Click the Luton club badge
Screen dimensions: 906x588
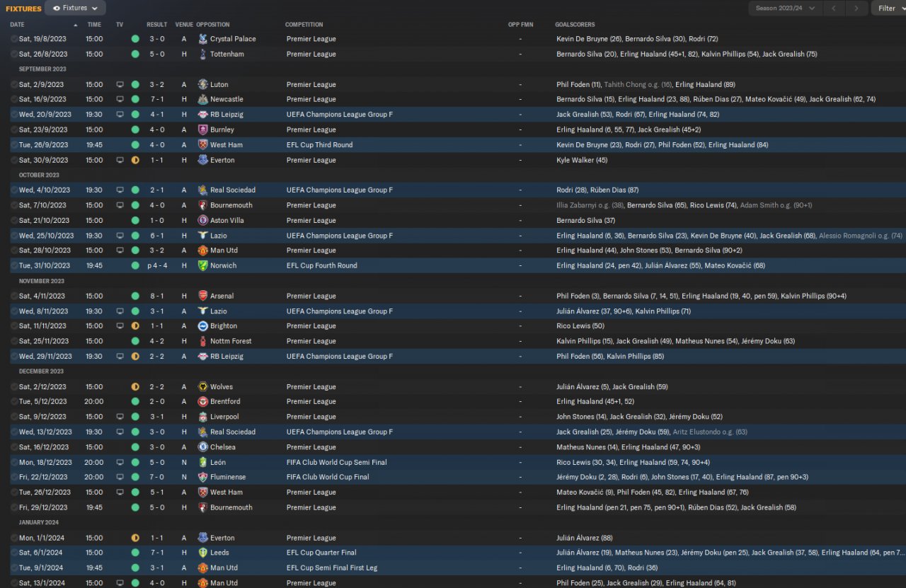pyautogui.click(x=203, y=84)
